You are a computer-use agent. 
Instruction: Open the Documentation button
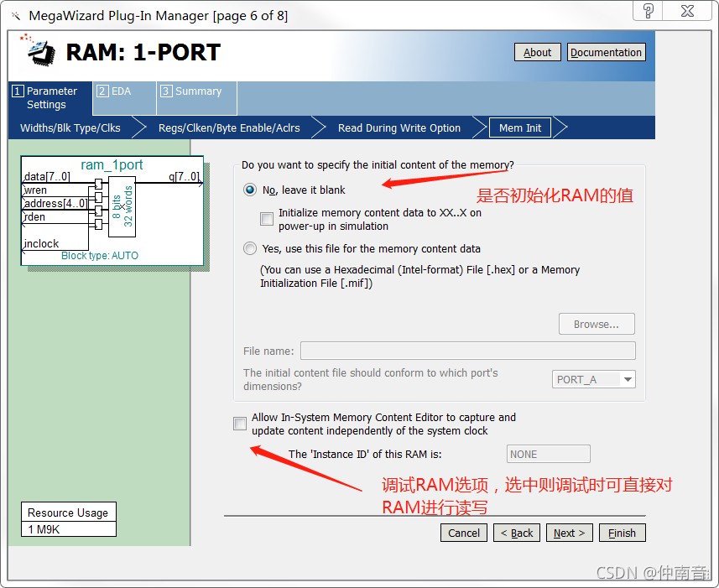click(607, 52)
